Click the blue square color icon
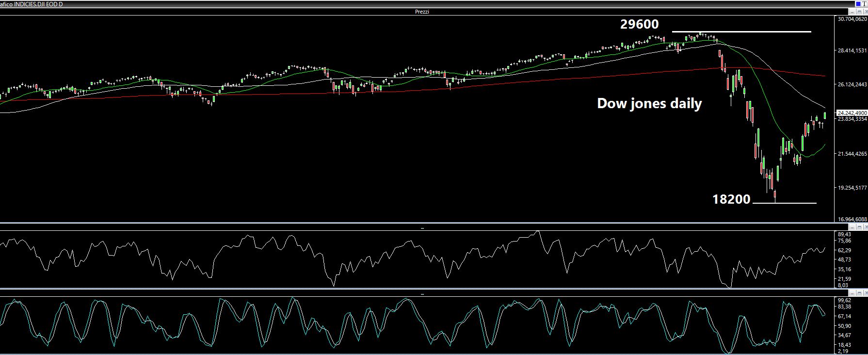Screen dimensions: 868x355 (858, 4)
